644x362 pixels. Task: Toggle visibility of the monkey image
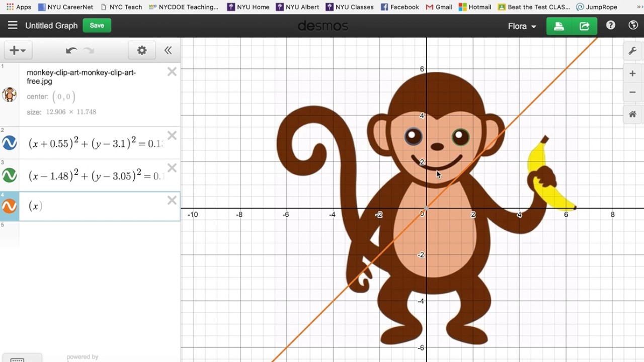point(9,95)
